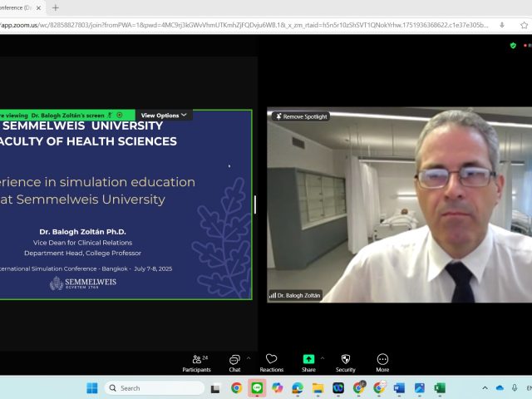Open the dark Webex-style app on taskbar
The width and height of the screenshot is (532, 399).
pyautogui.click(x=338, y=388)
